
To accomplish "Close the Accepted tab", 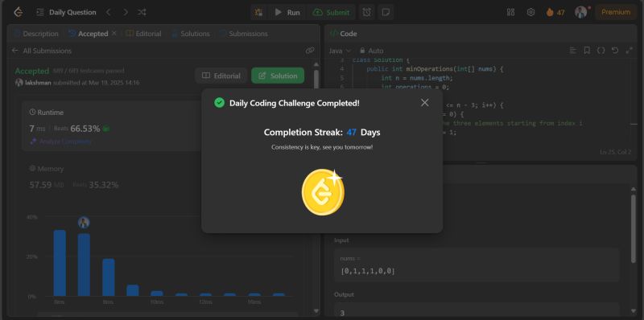I will pos(114,33).
